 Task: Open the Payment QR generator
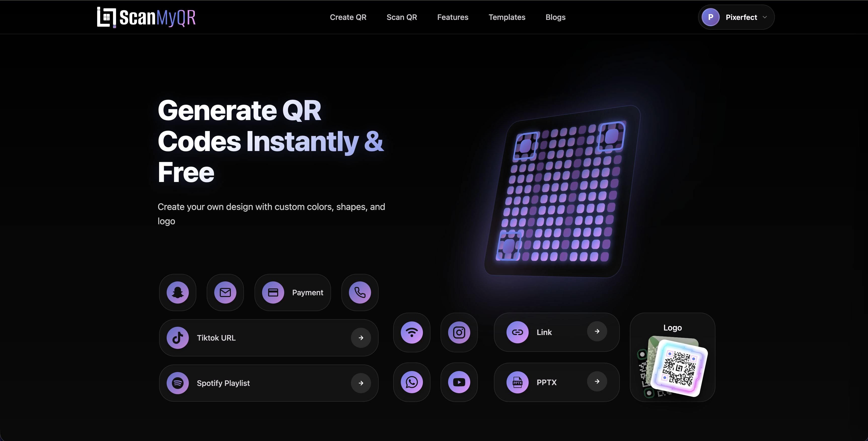click(292, 292)
